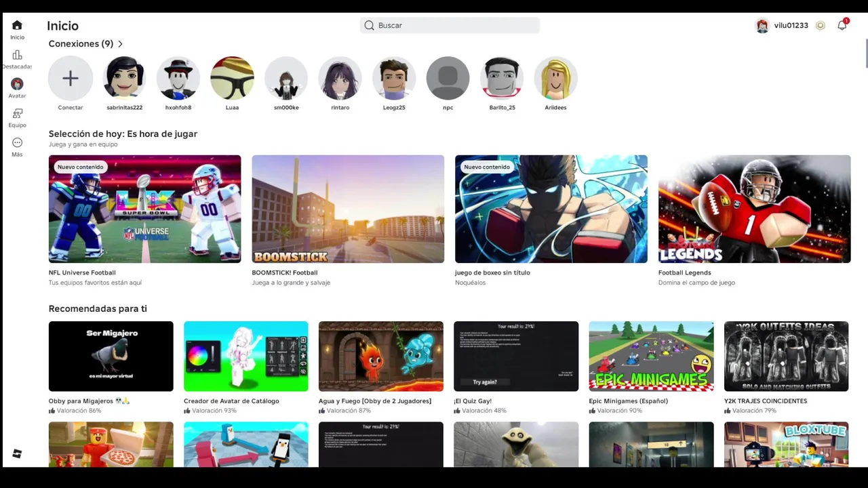Click the Conexiones (9) heading
Screen dimensions: 868x488
tap(81, 44)
